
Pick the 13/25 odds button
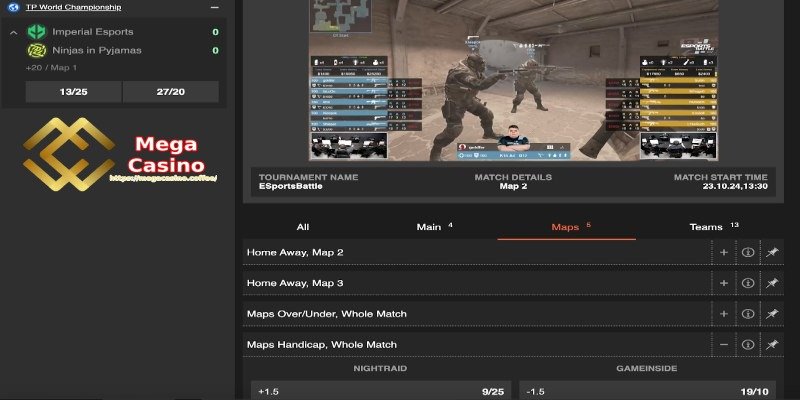[73, 92]
